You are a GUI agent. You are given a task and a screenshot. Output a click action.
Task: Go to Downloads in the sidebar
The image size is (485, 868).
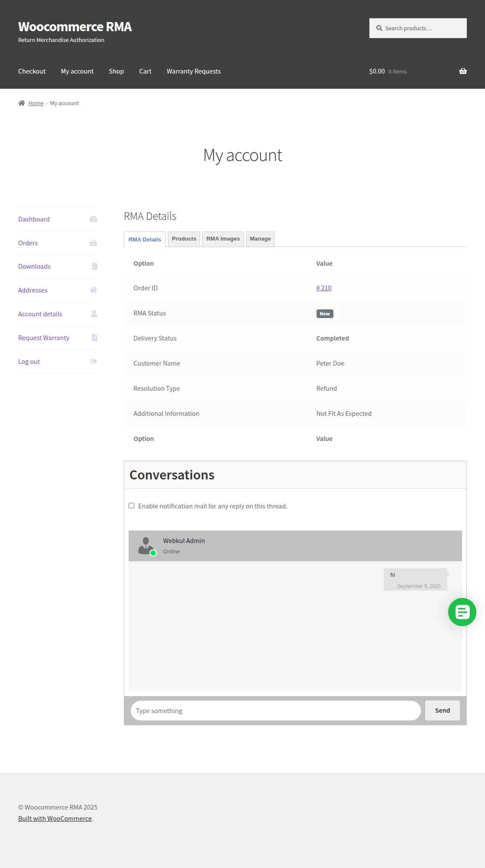[x=34, y=267]
